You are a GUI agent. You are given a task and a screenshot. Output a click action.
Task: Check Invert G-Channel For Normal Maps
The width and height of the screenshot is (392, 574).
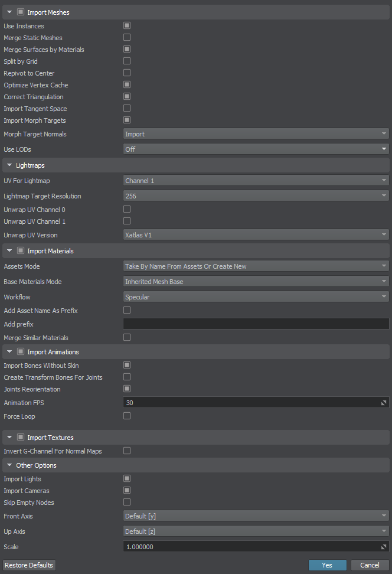pos(127,451)
